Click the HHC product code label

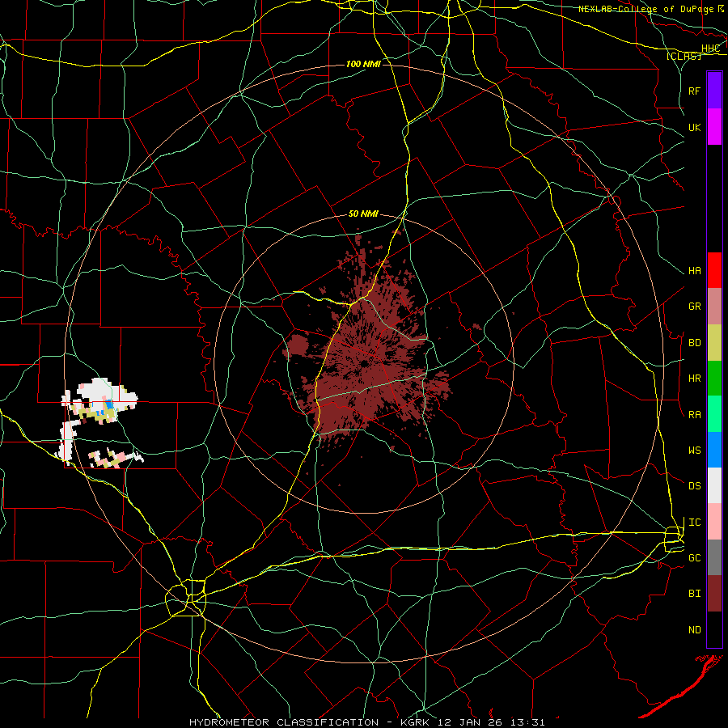710,49
